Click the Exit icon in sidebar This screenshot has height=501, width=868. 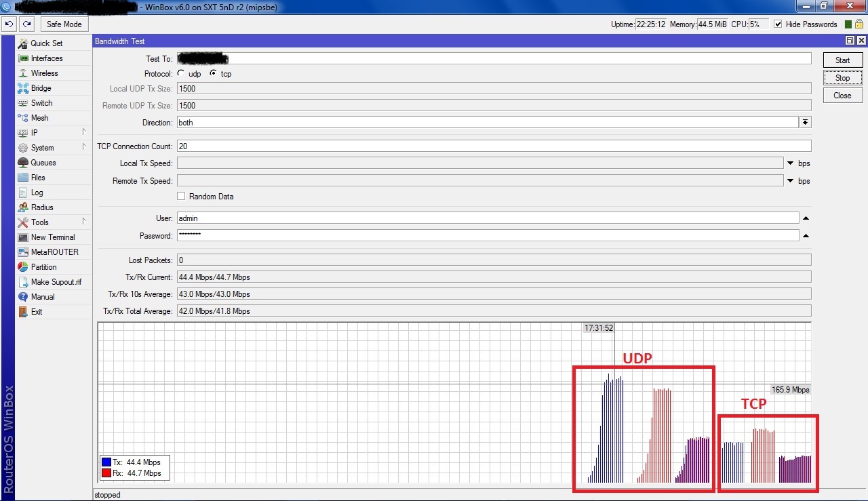click(23, 312)
